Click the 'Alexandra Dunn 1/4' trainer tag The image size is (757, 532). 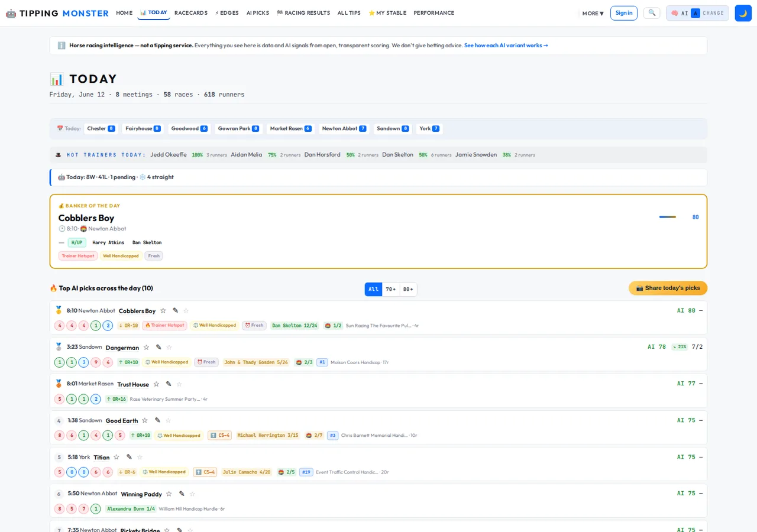[131, 509]
